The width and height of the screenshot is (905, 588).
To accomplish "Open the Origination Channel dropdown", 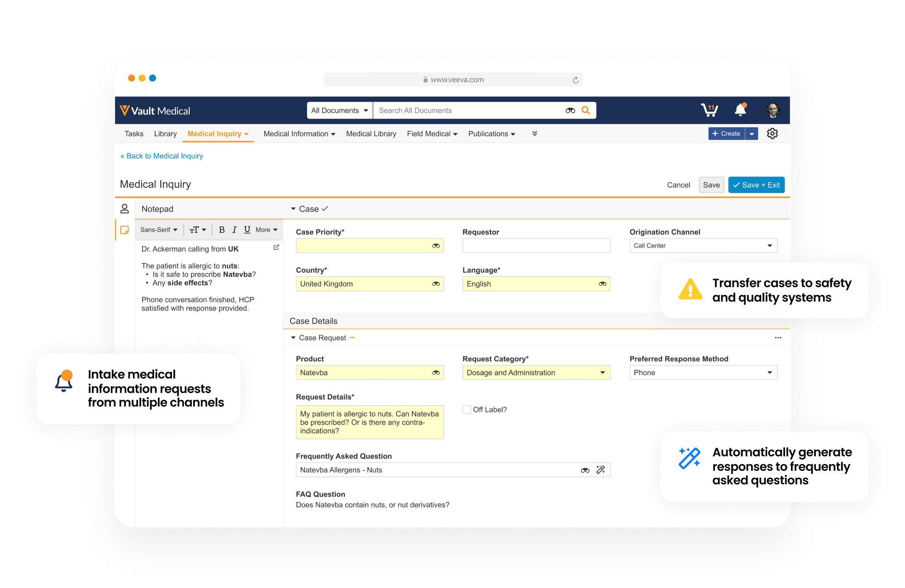I will [x=703, y=246].
